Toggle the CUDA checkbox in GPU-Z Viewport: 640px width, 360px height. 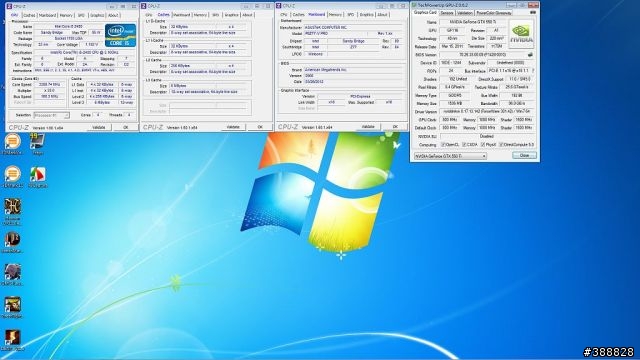coord(464,145)
